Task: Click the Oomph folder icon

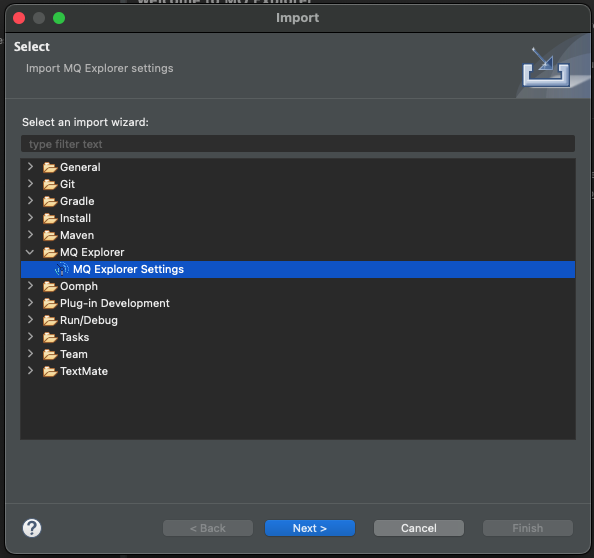Action: pyautogui.click(x=50, y=286)
